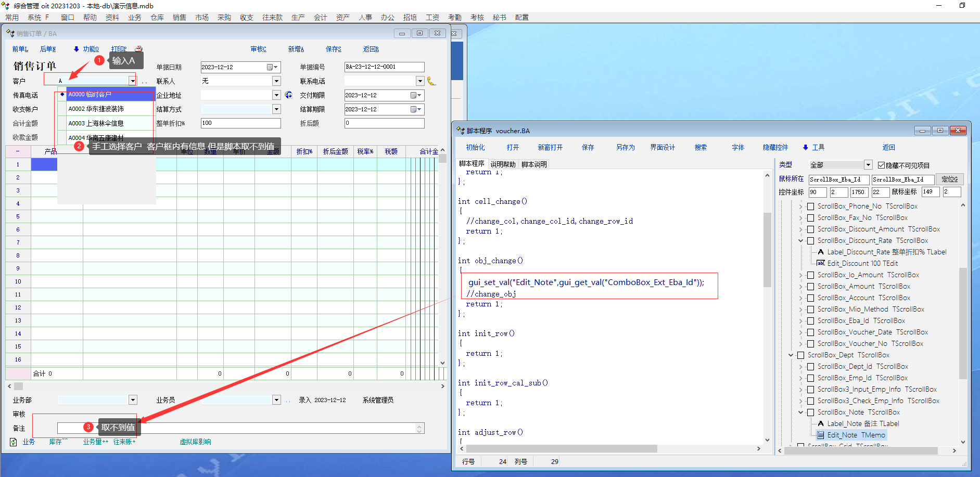The image size is (980, 477).
Task: Click the code editor vertical scrollbar thumb
Action: point(767,250)
